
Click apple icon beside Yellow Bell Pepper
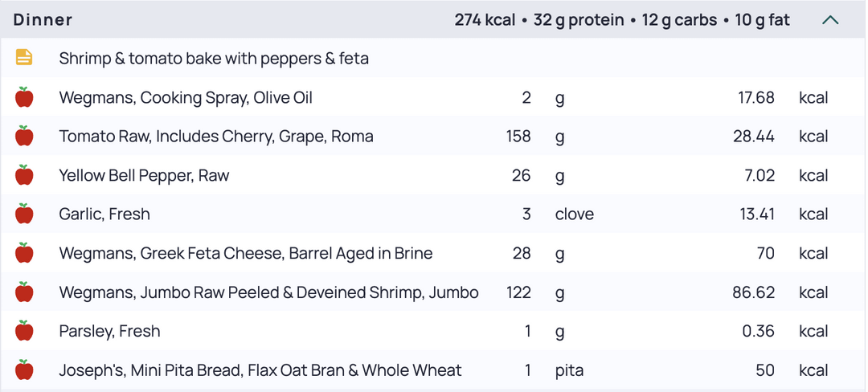click(24, 175)
